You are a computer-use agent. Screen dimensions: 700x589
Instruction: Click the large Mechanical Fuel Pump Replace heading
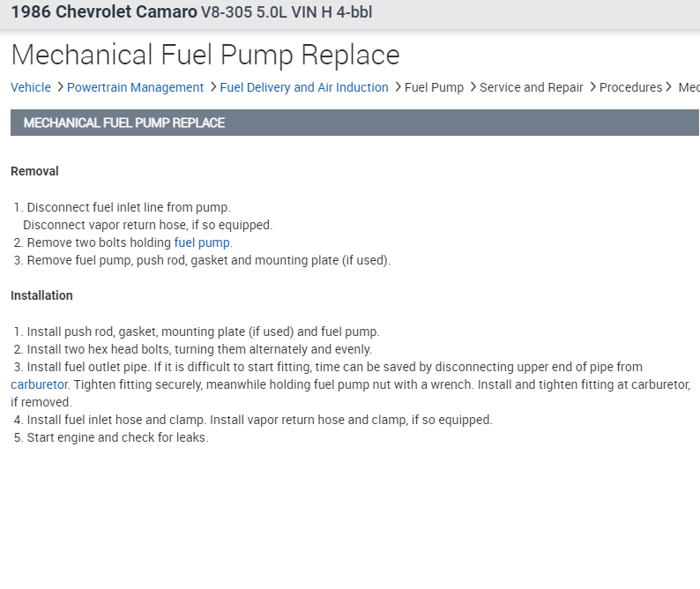pos(205,55)
